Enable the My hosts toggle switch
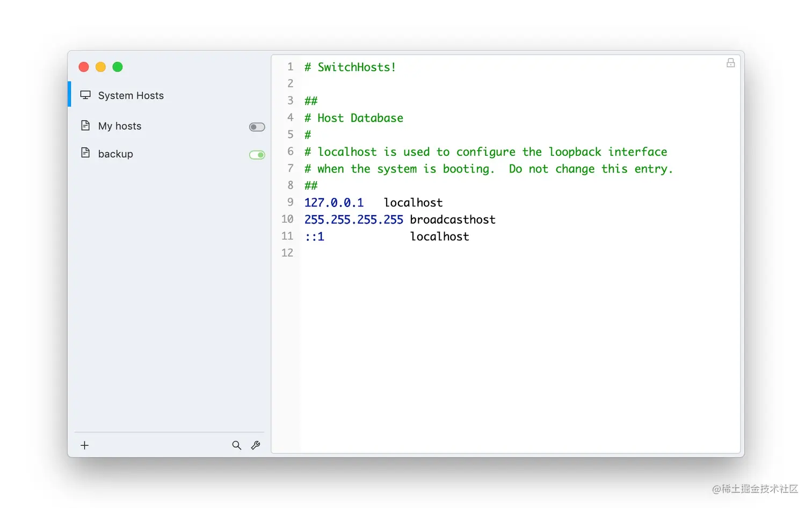Image resolution: width=812 pixels, height=508 pixels. pos(257,127)
